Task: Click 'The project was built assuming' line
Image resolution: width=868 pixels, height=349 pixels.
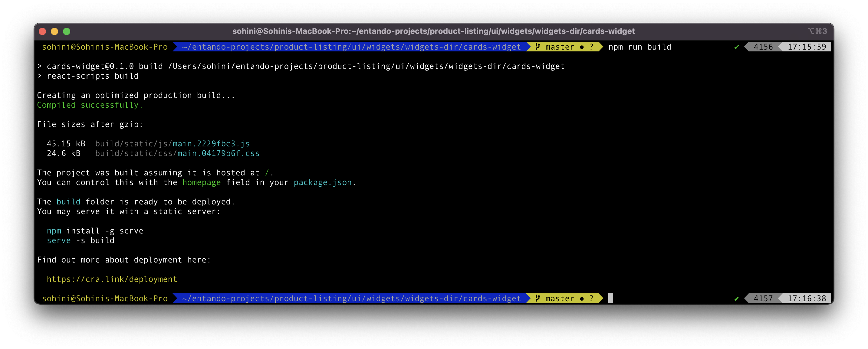Action: tap(155, 173)
